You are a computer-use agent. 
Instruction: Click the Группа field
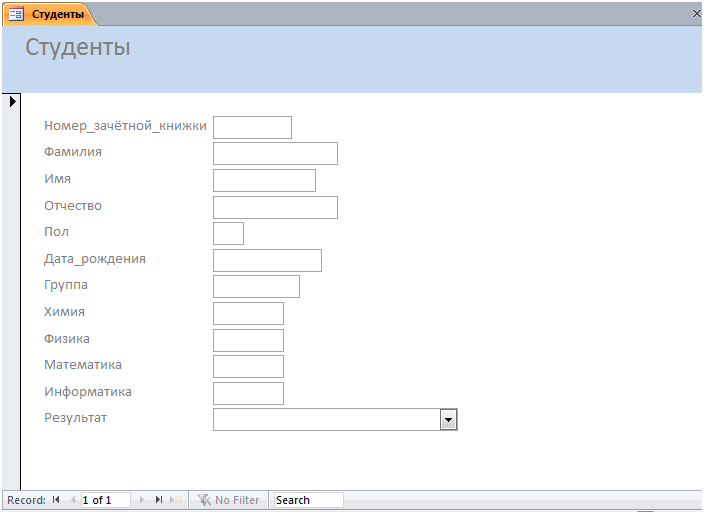coord(256,286)
